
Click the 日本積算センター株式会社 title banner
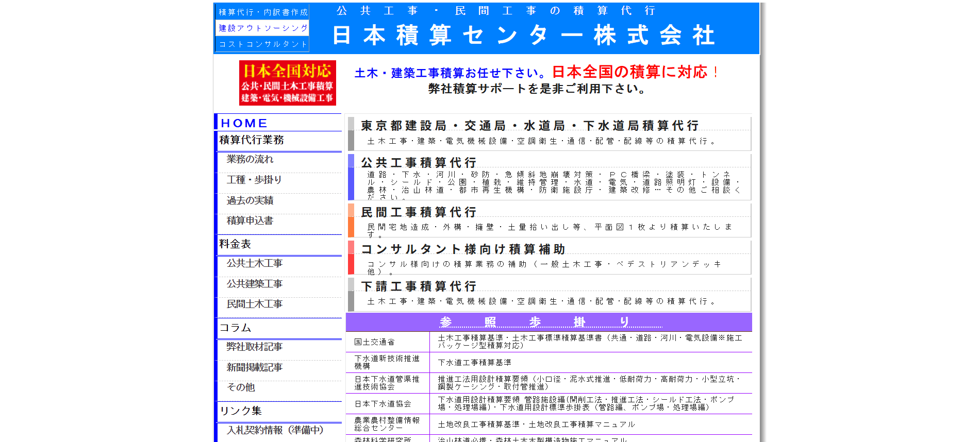point(524,35)
